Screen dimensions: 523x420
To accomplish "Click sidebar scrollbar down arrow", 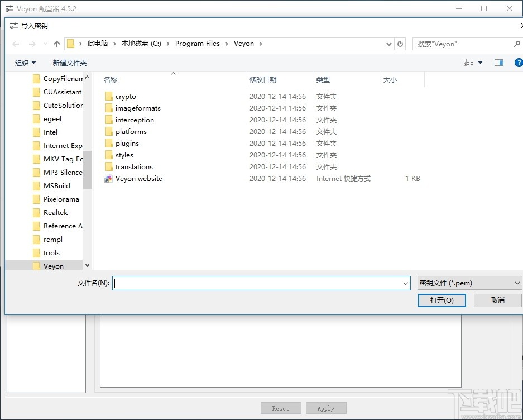I will [88, 265].
